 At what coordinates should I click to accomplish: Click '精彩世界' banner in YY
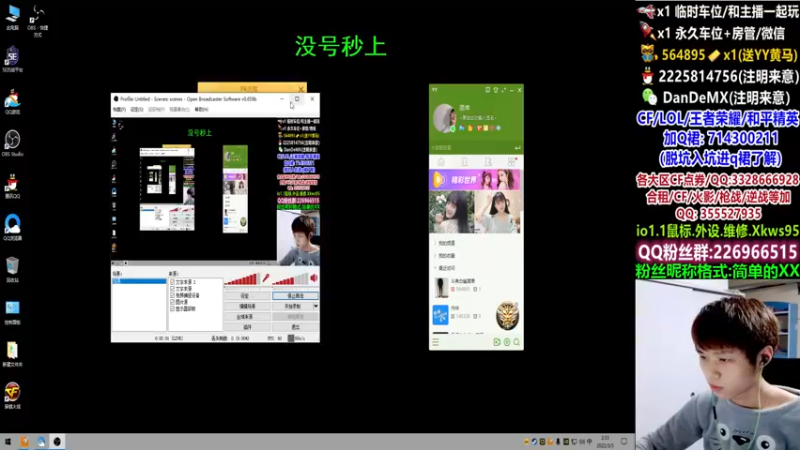coord(475,180)
